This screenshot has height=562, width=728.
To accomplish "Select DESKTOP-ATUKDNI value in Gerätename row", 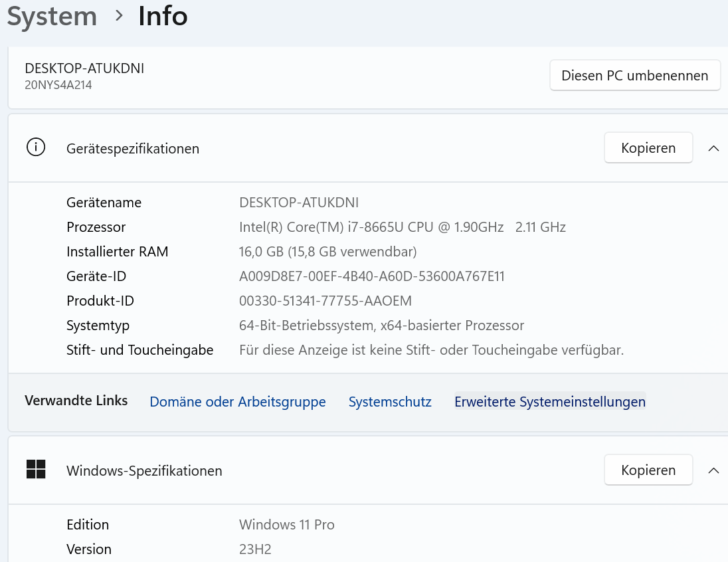I will [x=299, y=203].
